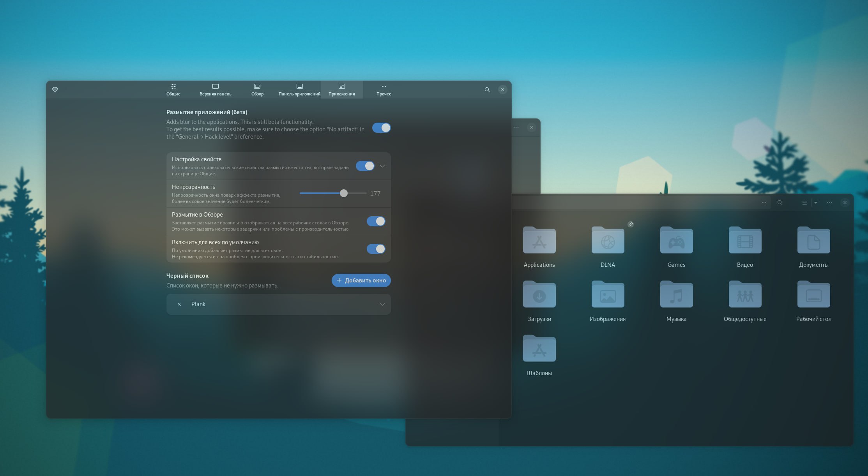The image size is (868, 476).
Task: Switch file manager to list view
Action: [x=804, y=203]
